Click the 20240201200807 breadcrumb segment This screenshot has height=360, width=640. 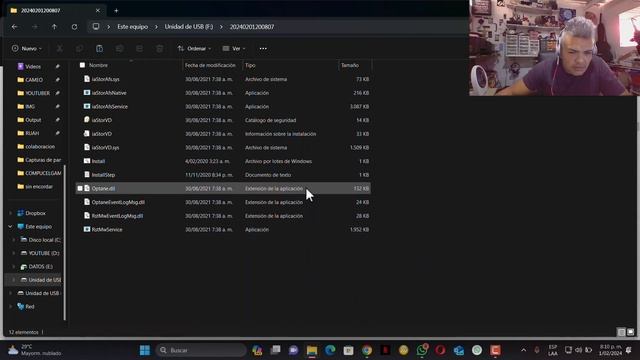pos(252,27)
